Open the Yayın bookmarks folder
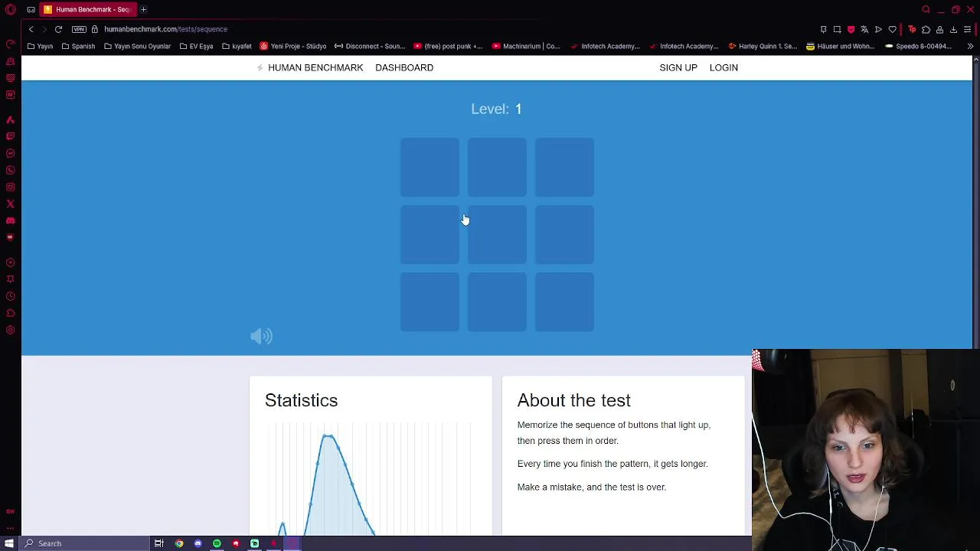The width and height of the screenshot is (980, 551). [x=41, y=47]
